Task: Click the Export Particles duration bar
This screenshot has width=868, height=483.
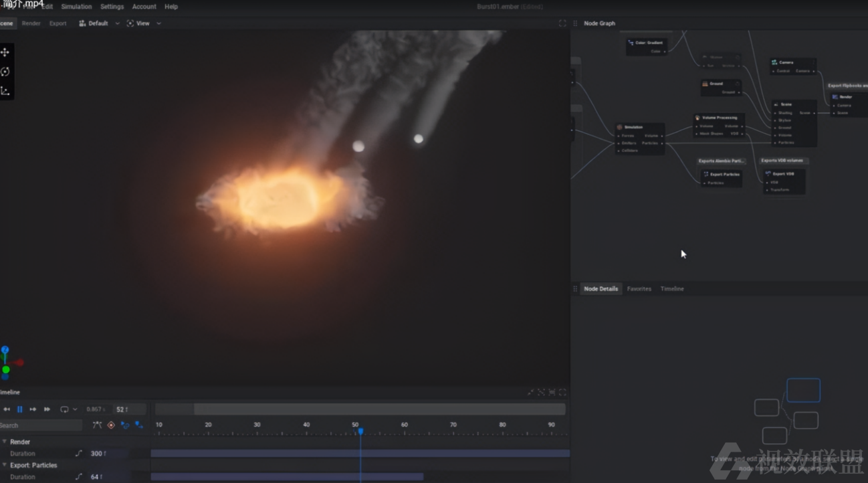Action: pos(287,477)
